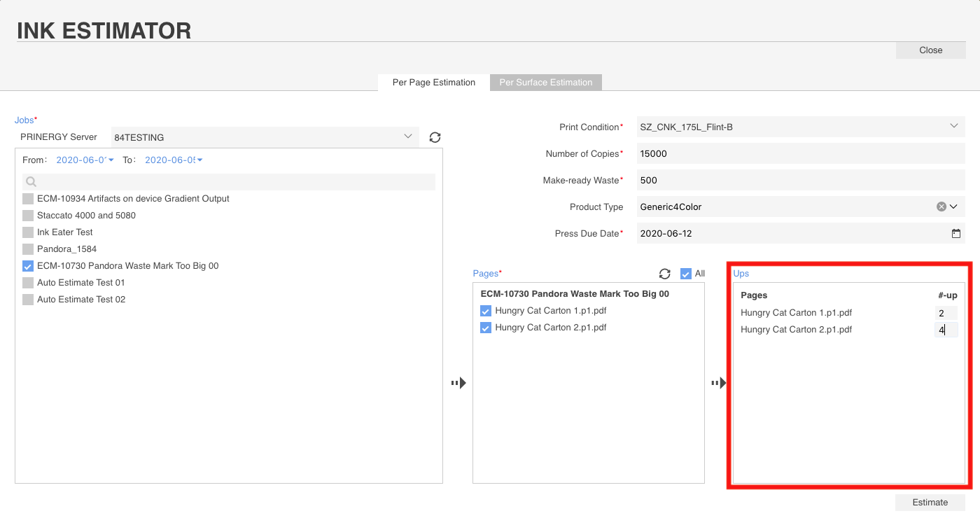The width and height of the screenshot is (980, 532).
Task: Check the Auto Estimate Test 02 job
Action: pyautogui.click(x=28, y=300)
